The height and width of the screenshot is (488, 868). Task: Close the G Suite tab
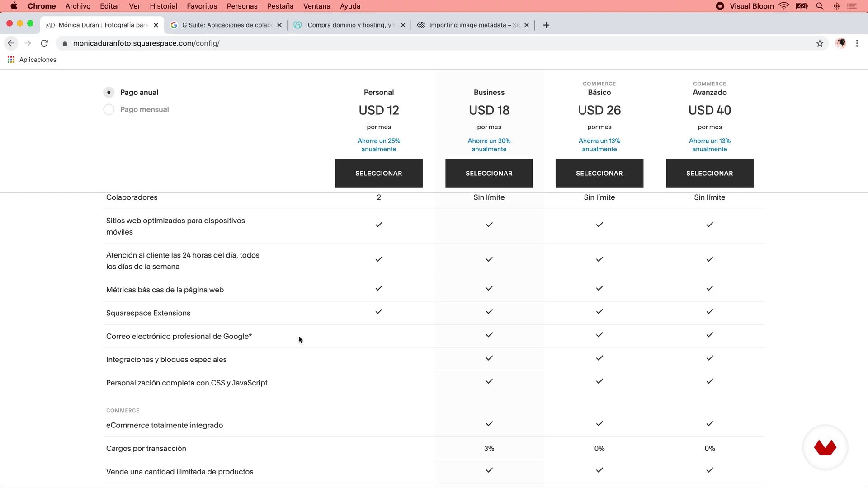coord(279,25)
